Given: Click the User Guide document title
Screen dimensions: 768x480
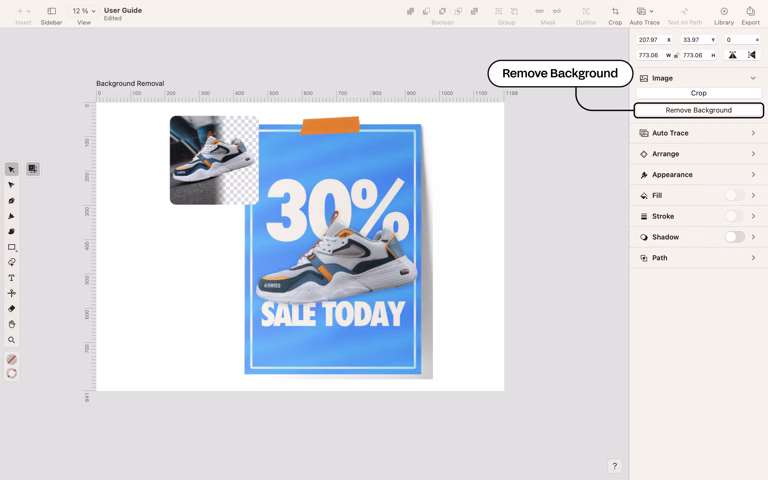Looking at the screenshot, I should (x=123, y=10).
